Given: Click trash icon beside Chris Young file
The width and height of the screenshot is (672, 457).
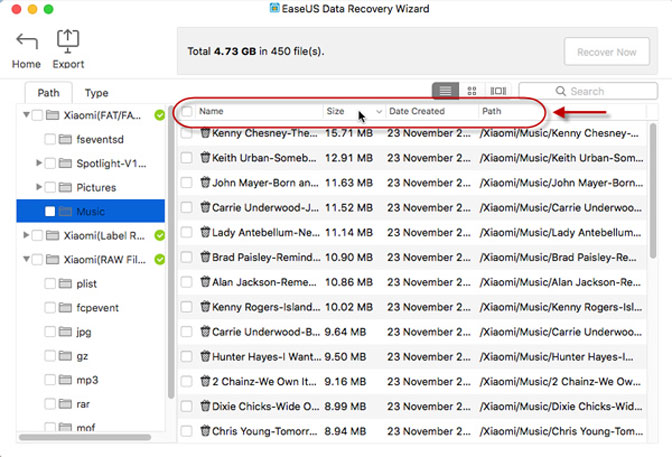Looking at the screenshot, I should 205,431.
